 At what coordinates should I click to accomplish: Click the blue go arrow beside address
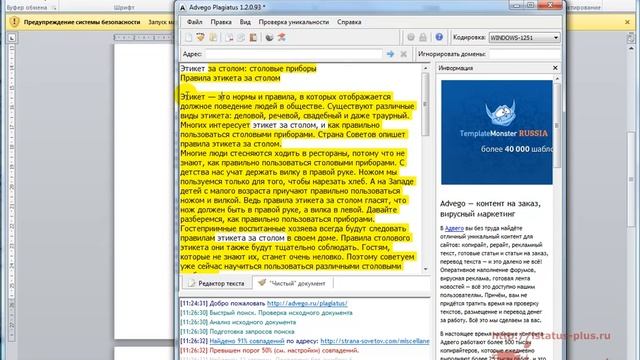(390, 54)
